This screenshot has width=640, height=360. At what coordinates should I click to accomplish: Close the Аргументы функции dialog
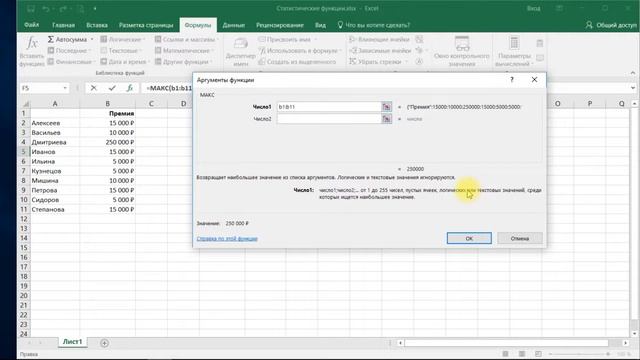pos(534,80)
